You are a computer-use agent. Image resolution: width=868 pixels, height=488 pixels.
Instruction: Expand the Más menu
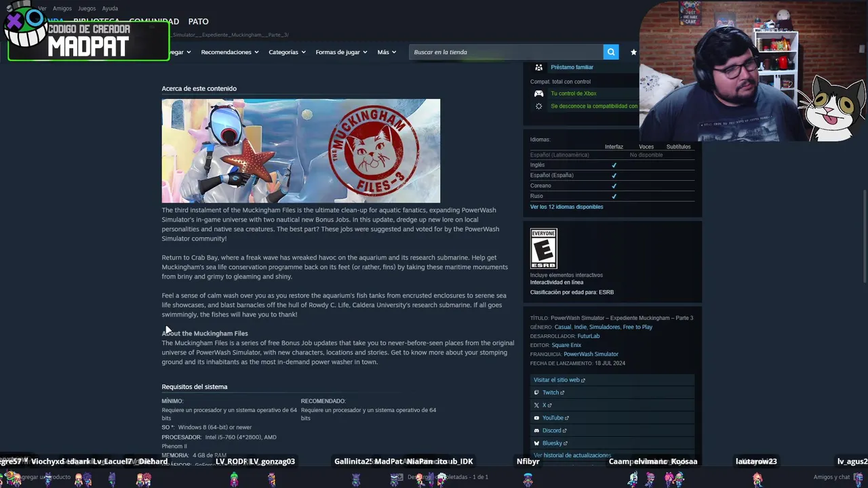(x=387, y=52)
